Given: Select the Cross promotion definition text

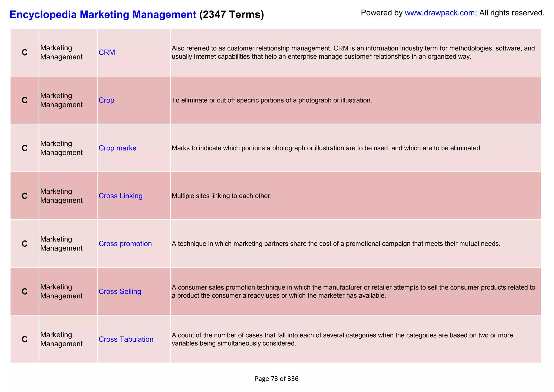Looking at the screenshot, I should pyautogui.click(x=336, y=244).
